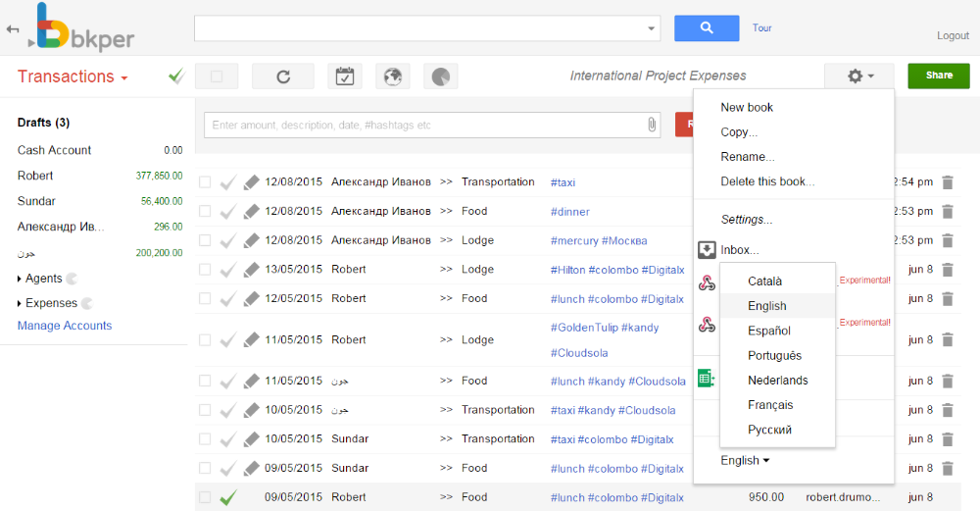The height and width of the screenshot is (511, 980).
Task: Click trash icon on the #Hilton row
Action: 948,270
